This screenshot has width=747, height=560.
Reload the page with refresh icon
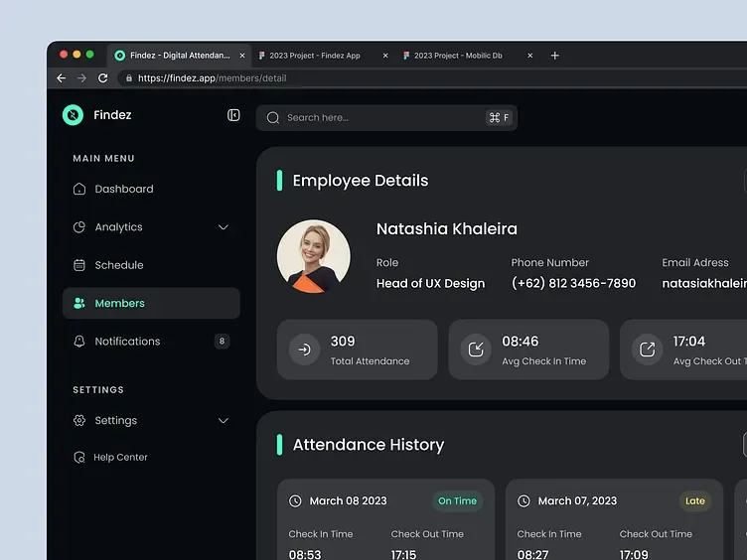pos(103,78)
